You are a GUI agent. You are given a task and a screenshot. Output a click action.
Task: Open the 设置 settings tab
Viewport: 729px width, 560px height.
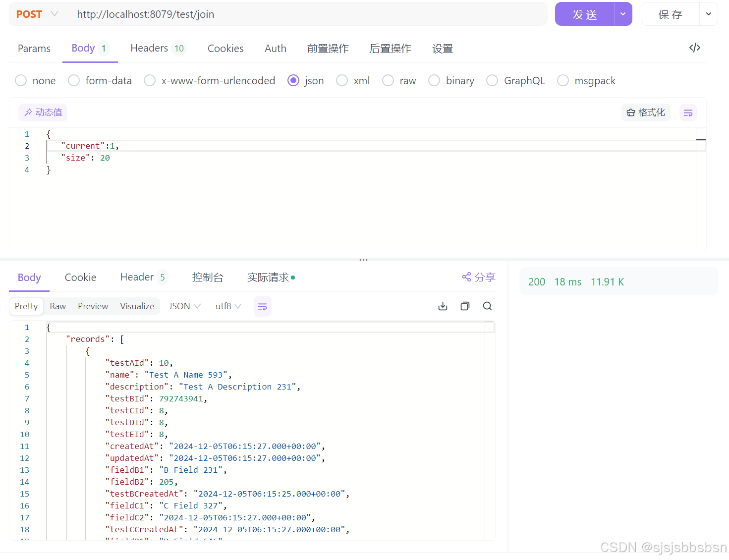443,49
